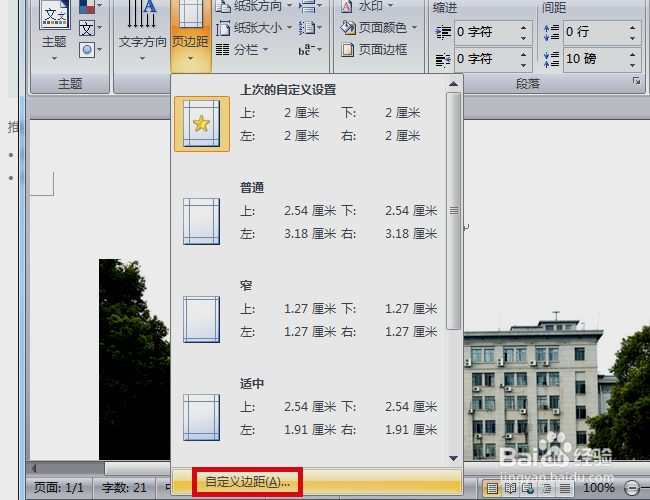Switch to draft view

565,488
